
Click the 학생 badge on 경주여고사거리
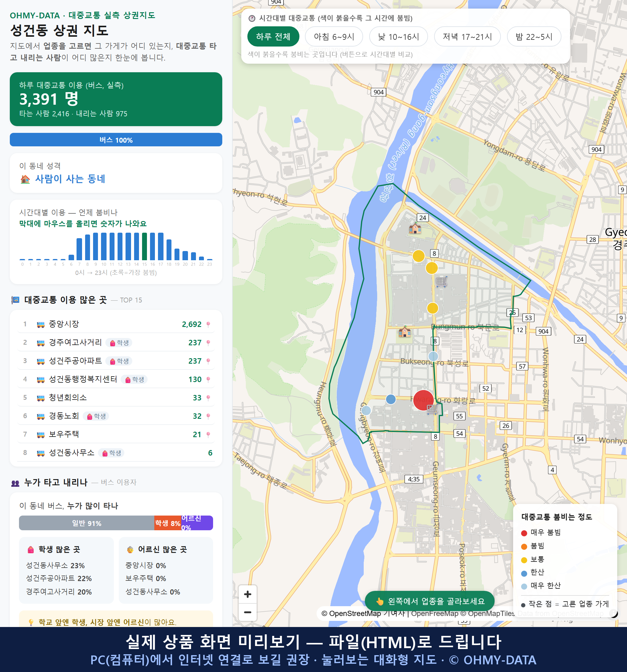pos(119,343)
